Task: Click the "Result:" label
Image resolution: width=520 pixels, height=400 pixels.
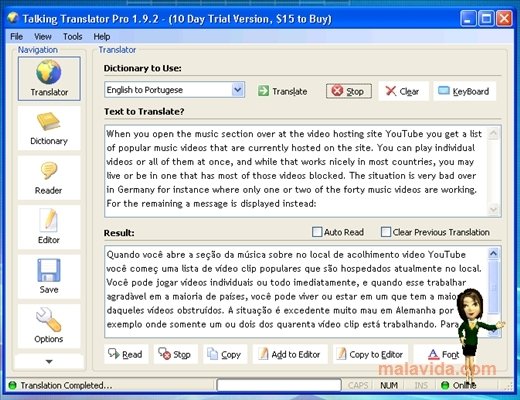Action: tap(119, 233)
